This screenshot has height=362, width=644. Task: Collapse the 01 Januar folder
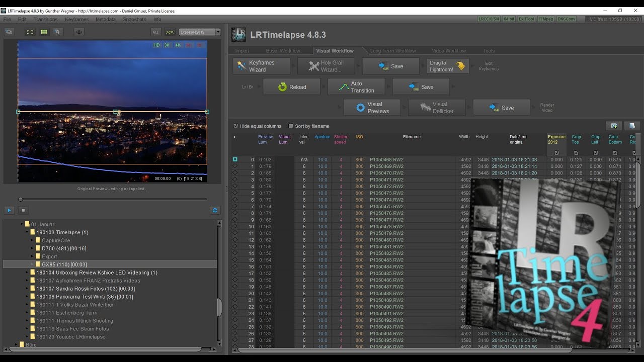22,224
